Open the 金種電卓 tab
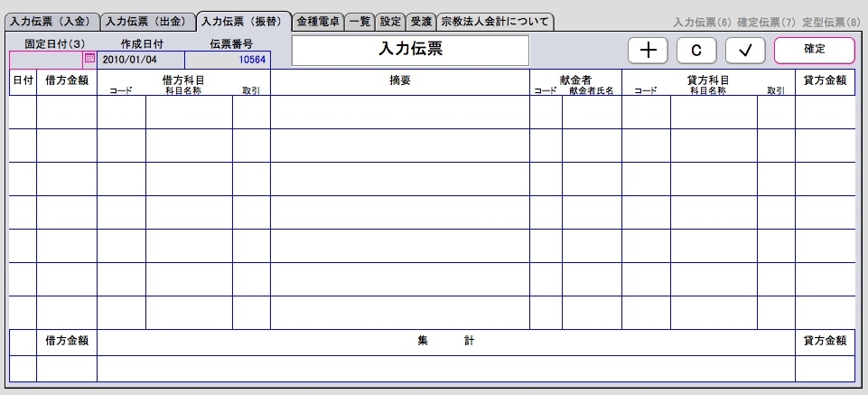The width and height of the screenshot is (868, 395). [318, 21]
